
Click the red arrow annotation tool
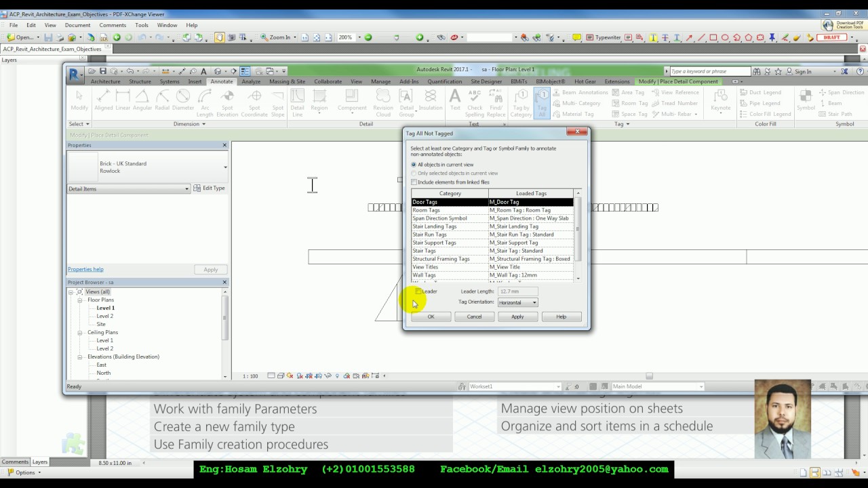(690, 37)
